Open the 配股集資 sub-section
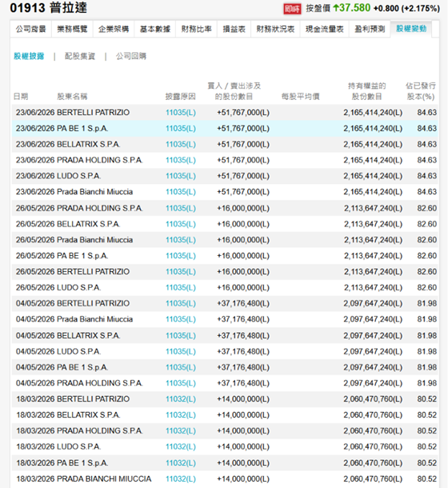The height and width of the screenshot is (488, 448). coord(80,56)
